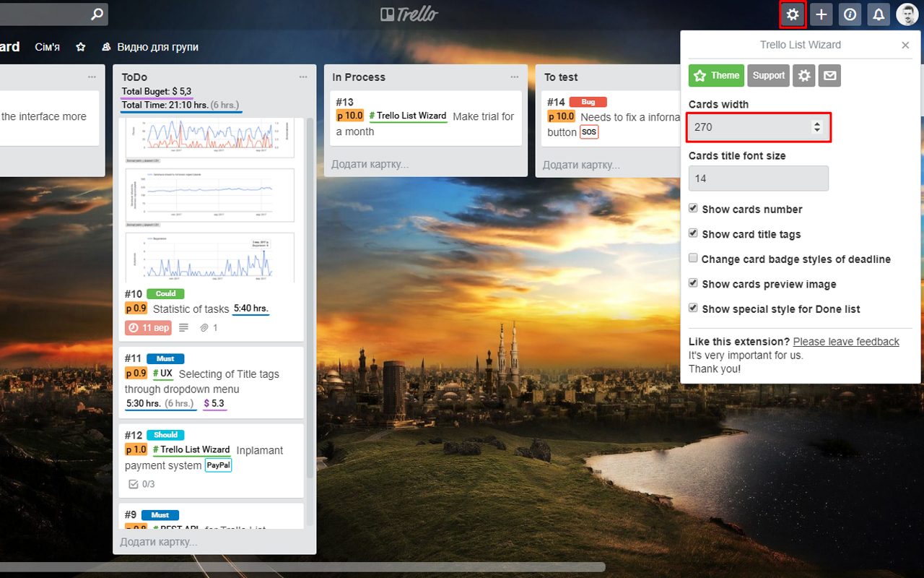Add a card in the To test list
This screenshot has width=924, height=578.
[581, 165]
